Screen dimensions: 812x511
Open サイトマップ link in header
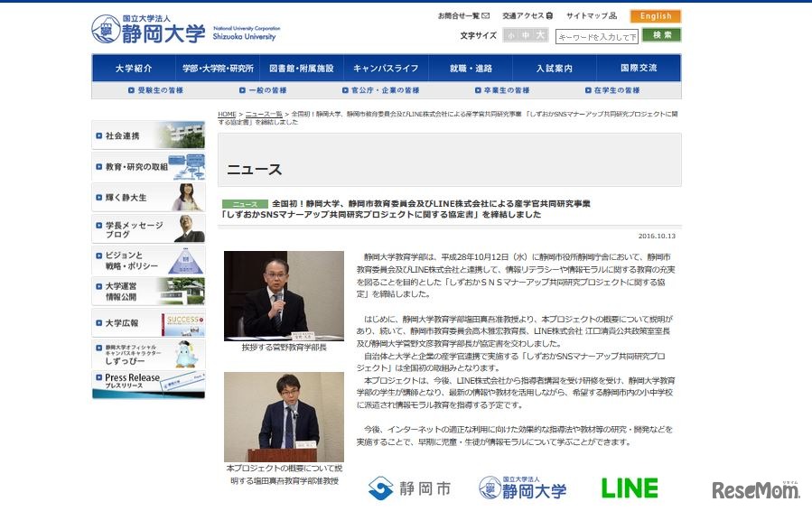point(591,16)
